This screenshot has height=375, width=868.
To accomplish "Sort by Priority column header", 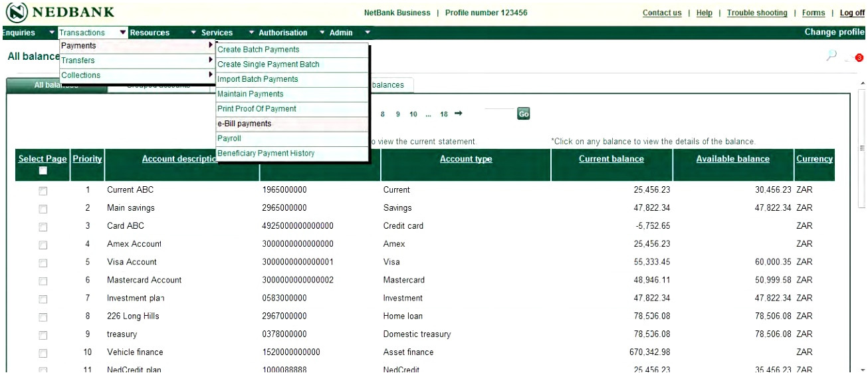I will [x=87, y=159].
